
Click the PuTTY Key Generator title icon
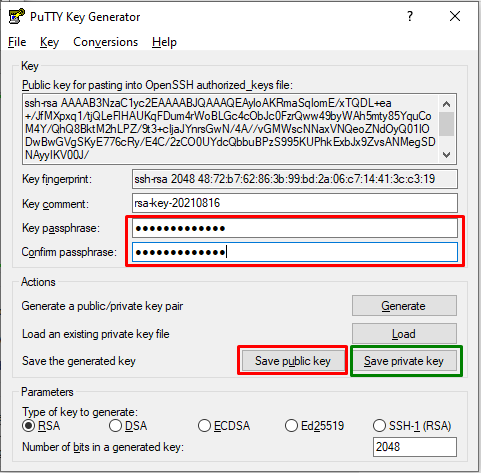point(16,16)
